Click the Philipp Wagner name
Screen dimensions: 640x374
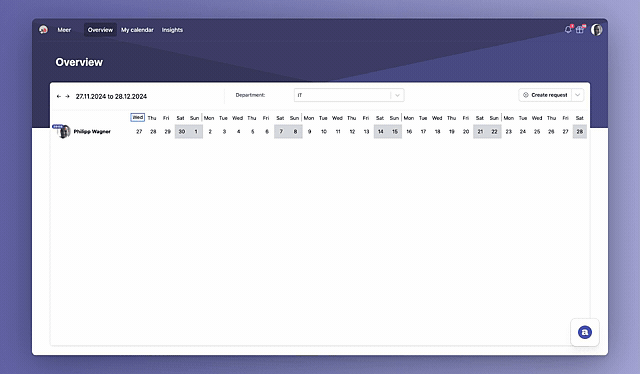(x=92, y=131)
